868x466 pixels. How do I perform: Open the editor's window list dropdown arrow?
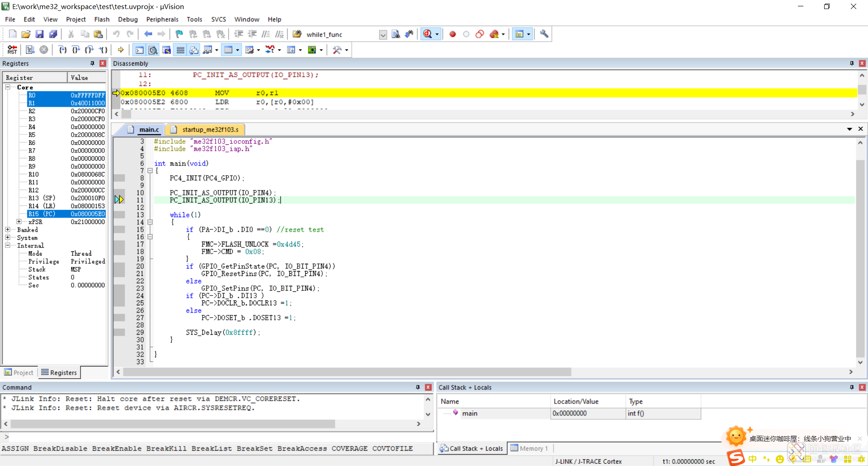[x=849, y=129]
